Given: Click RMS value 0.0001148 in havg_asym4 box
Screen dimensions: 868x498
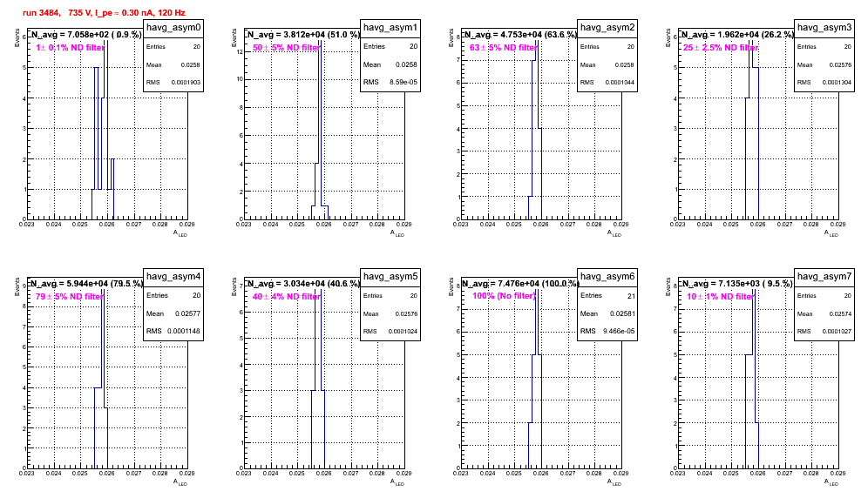Looking at the screenshot, I should (186, 332).
